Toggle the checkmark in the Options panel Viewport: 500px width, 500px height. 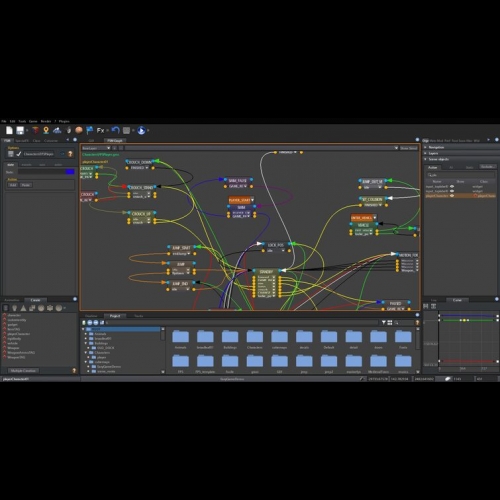tap(19, 154)
